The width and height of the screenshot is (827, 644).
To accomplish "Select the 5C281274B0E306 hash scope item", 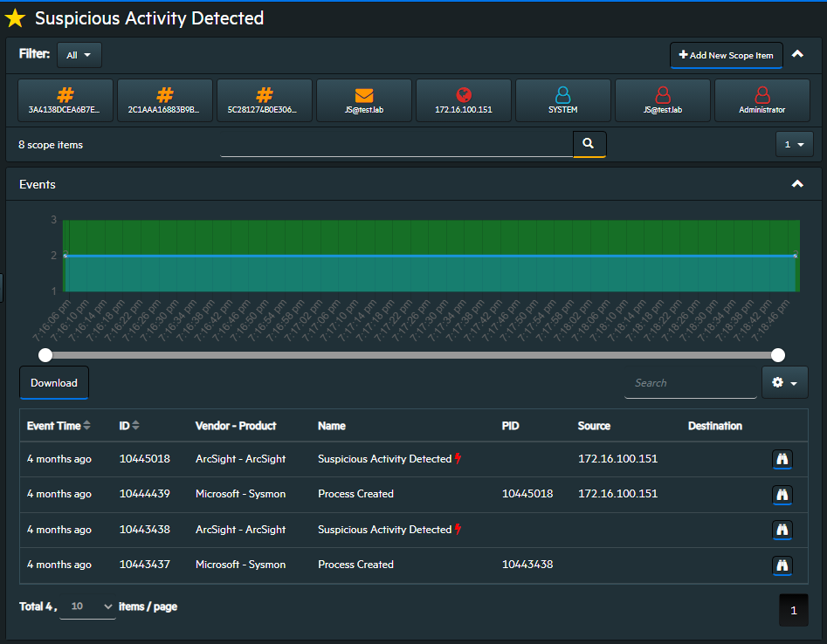I will (x=265, y=100).
